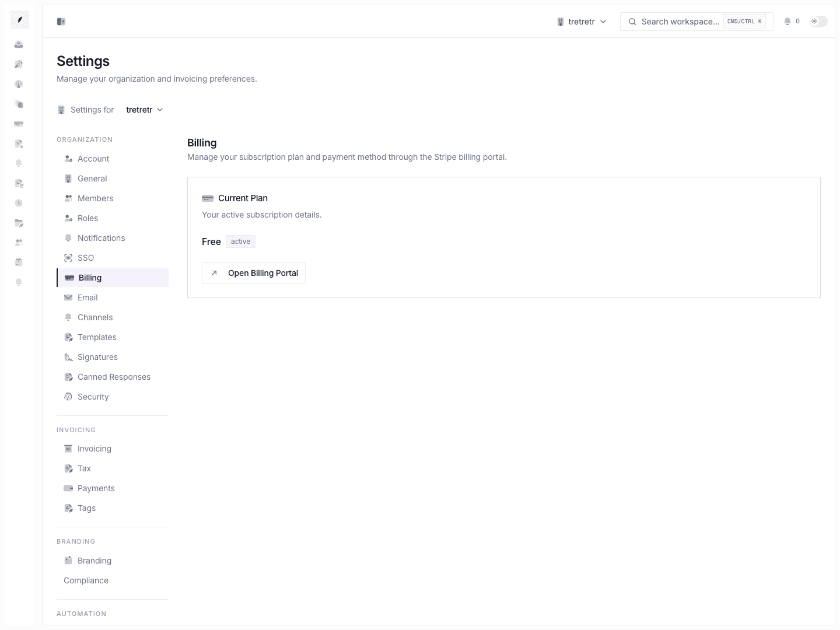Click the card icon beside Current Plan
The width and height of the screenshot is (840, 630).
point(208,198)
